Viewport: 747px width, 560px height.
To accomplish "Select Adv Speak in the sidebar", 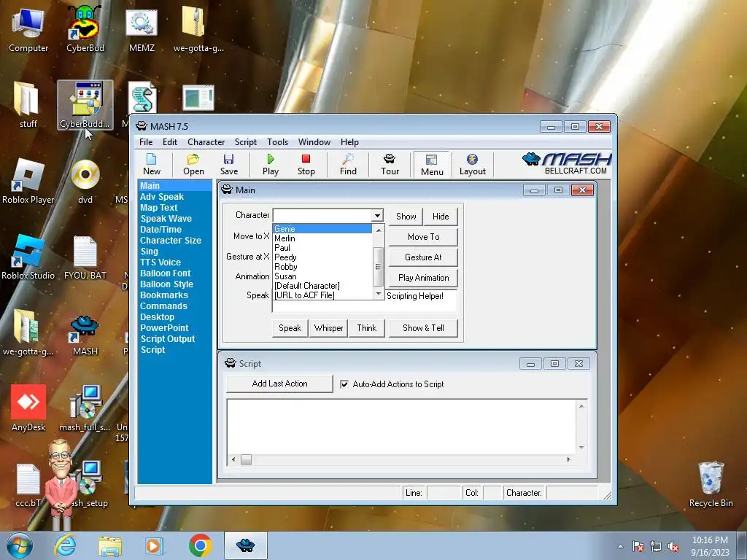I will pos(162,197).
